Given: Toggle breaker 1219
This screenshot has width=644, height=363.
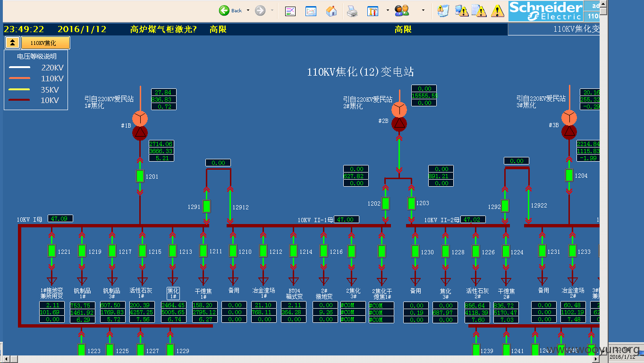Looking at the screenshot, I should pos(82,251).
